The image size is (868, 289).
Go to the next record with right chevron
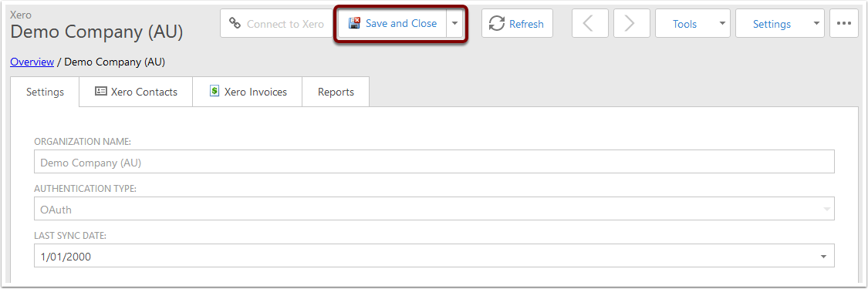(x=630, y=23)
